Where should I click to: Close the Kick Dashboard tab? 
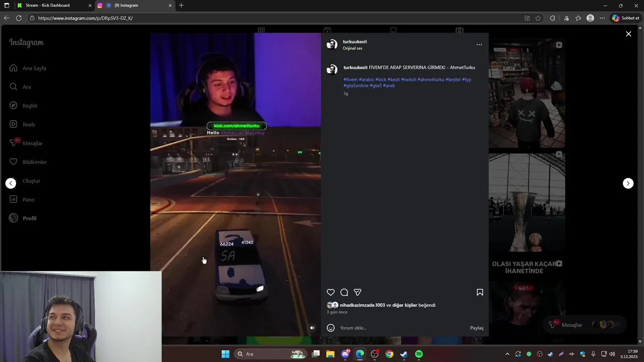(x=90, y=6)
